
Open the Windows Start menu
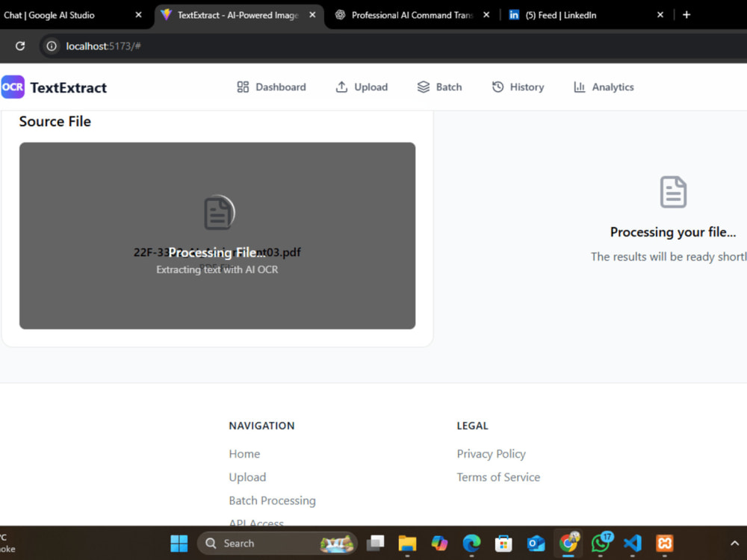click(x=179, y=544)
